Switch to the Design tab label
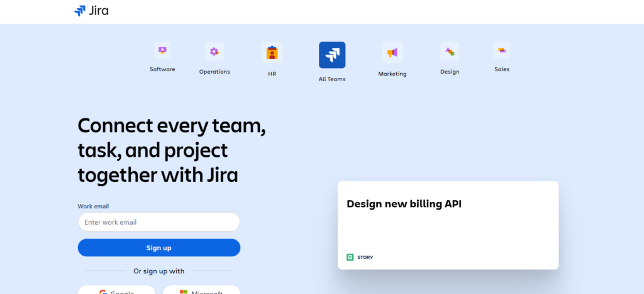 (x=450, y=72)
